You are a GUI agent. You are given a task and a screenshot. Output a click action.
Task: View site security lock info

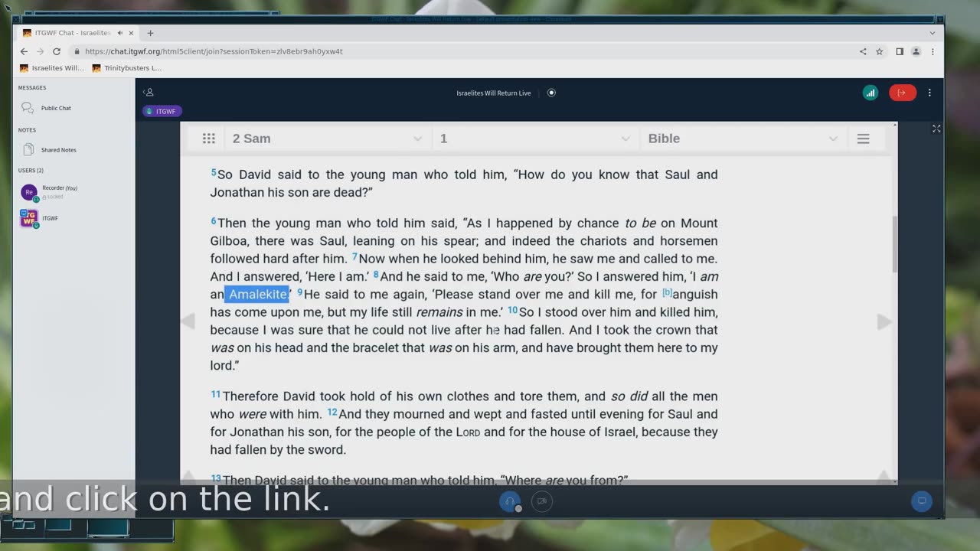77,51
